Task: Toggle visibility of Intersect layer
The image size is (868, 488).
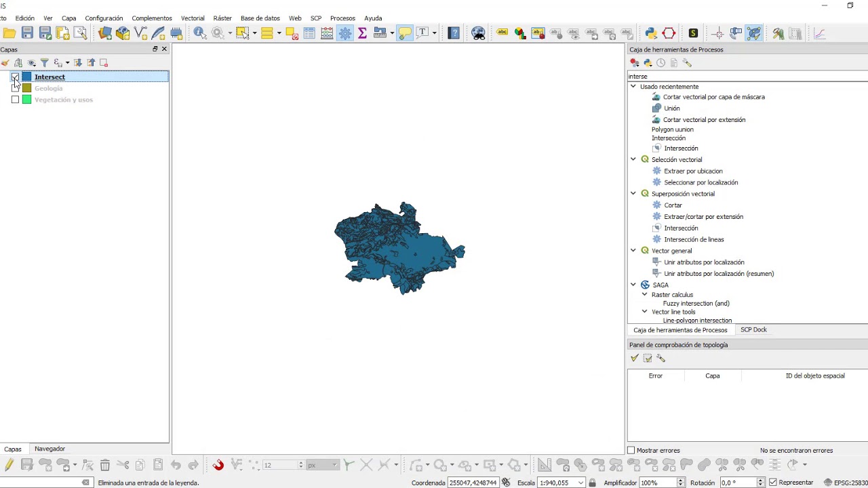Action: (15, 77)
